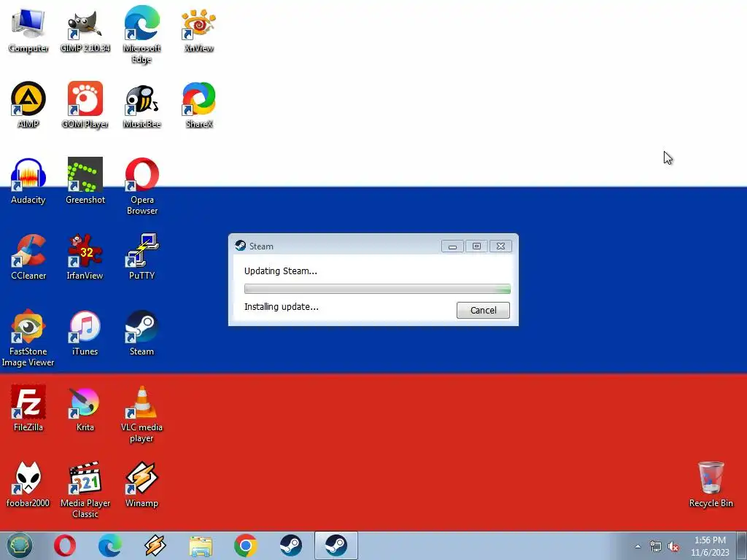The height and width of the screenshot is (560, 747).
Task: Select the GIMP 2.10.34 shortcut
Action: click(85, 31)
